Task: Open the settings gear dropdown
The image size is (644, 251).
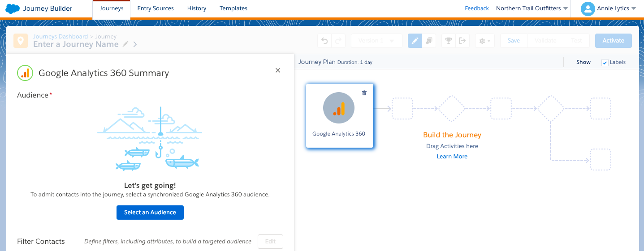Action: (x=484, y=41)
